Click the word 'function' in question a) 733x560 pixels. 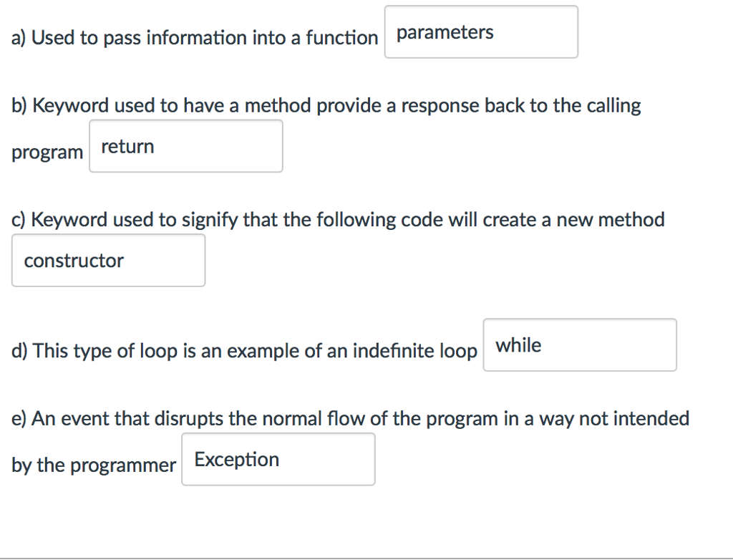(341, 38)
